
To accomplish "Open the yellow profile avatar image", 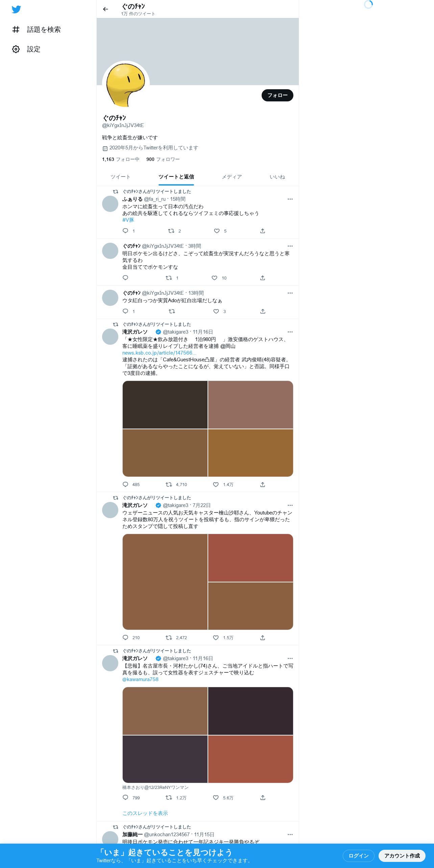I will [126, 85].
